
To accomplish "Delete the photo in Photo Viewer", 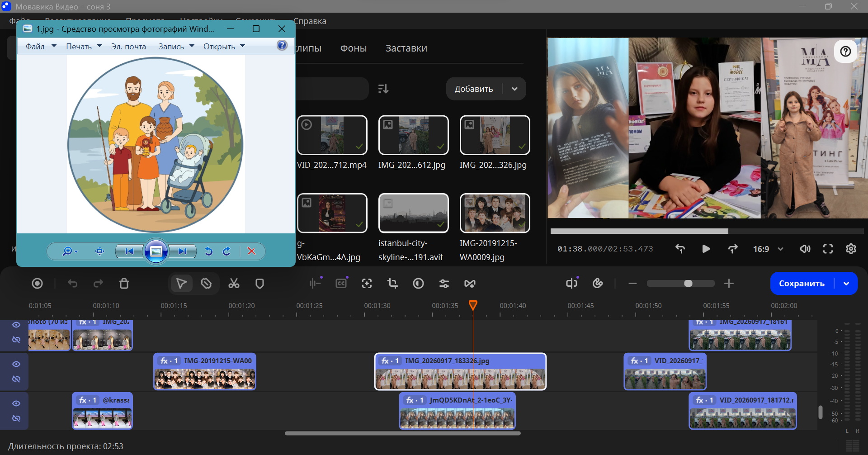I will pyautogui.click(x=251, y=251).
